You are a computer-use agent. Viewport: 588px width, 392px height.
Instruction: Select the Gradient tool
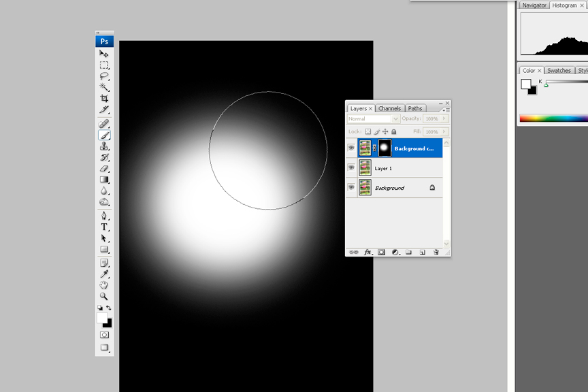[104, 180]
